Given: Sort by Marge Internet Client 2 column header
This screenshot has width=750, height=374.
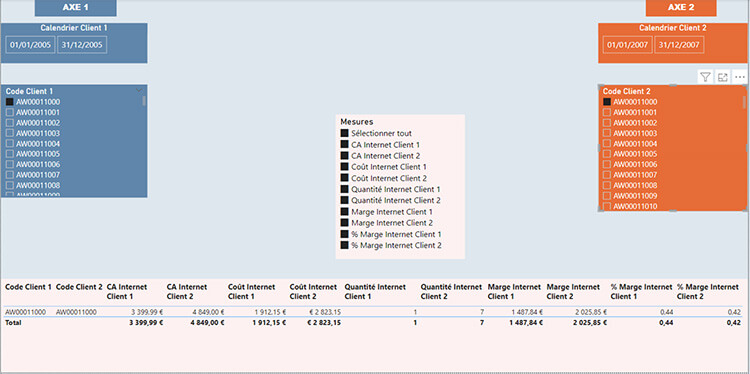Looking at the screenshot, I should [x=573, y=291].
